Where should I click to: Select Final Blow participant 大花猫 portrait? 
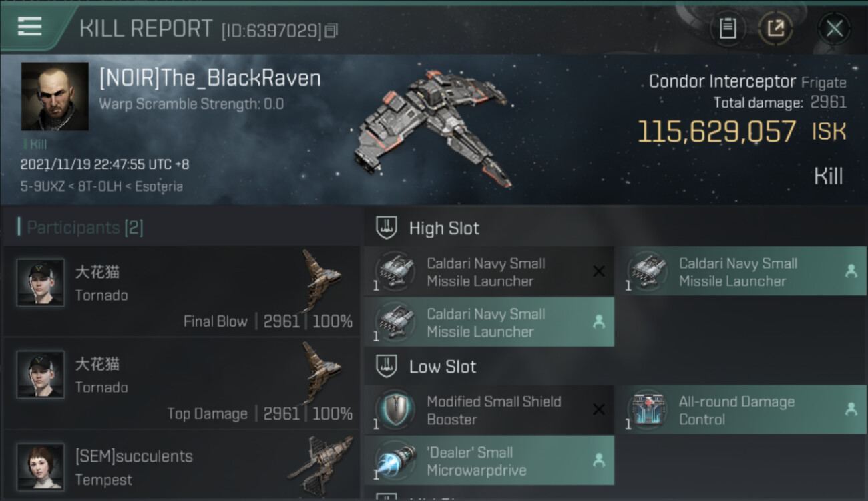click(x=41, y=283)
